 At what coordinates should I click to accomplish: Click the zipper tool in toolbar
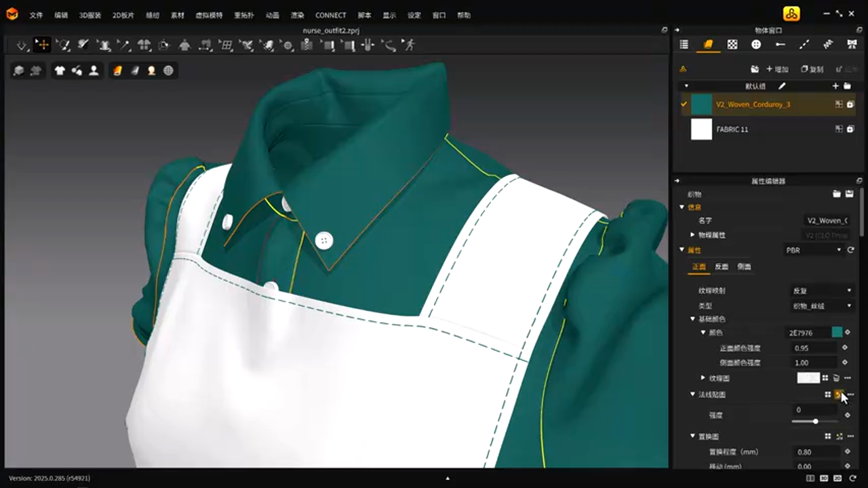tap(307, 45)
